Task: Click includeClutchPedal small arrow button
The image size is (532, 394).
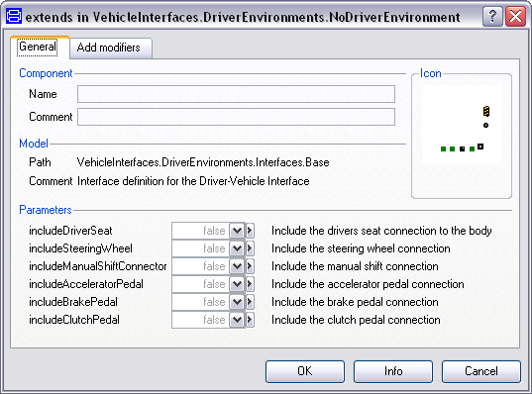Action: (x=250, y=320)
